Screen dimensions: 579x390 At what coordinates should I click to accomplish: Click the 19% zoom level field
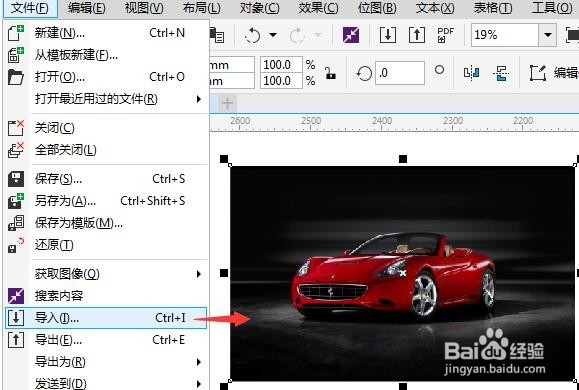pyautogui.click(x=505, y=35)
